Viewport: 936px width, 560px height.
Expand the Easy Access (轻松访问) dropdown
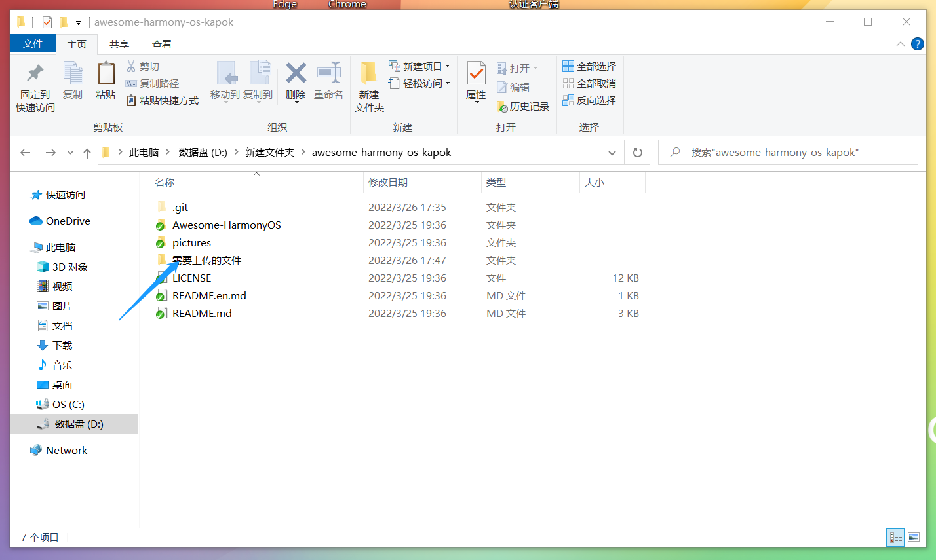point(448,83)
